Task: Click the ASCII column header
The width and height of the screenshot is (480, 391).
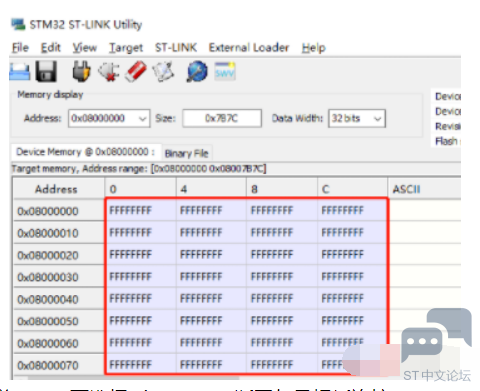Action: (425, 189)
